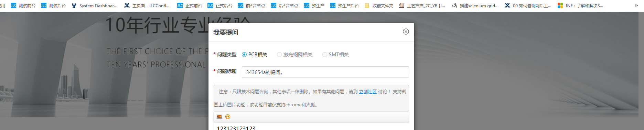Screen dimensions: 644x130
Task: Open the 收藏文件夹 bookmarks folder
Action: coord(379,5)
